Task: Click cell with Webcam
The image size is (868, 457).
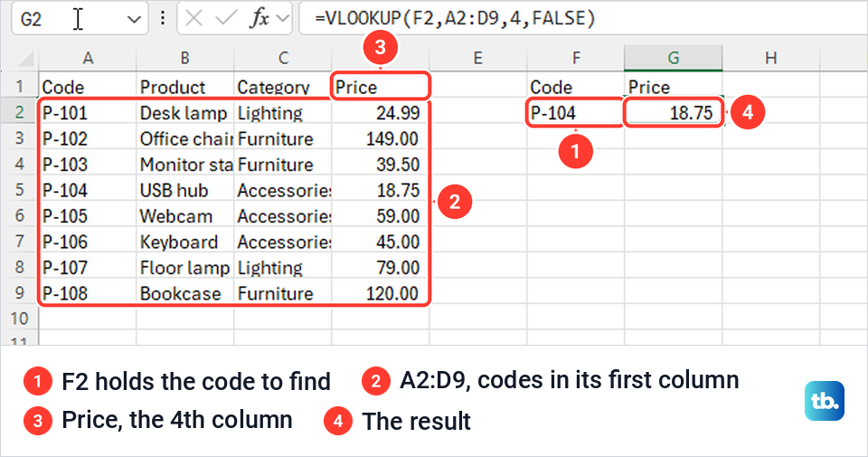Action: [x=184, y=215]
